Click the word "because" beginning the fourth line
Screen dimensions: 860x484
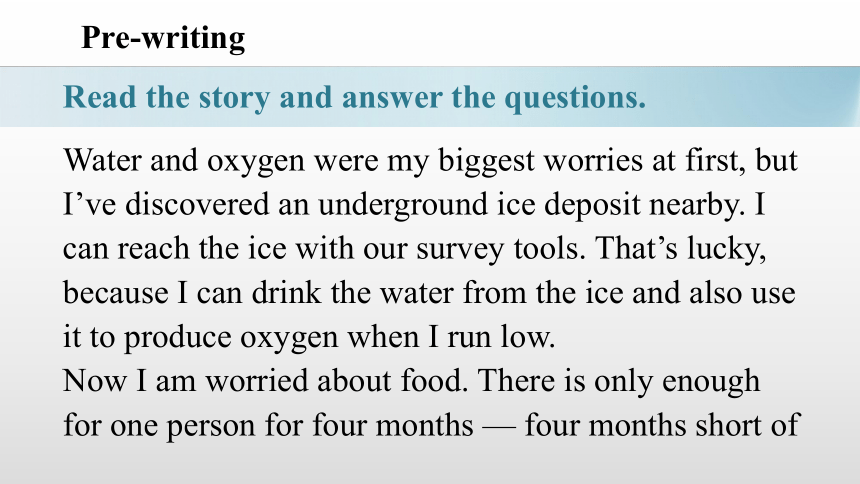[x=115, y=292]
